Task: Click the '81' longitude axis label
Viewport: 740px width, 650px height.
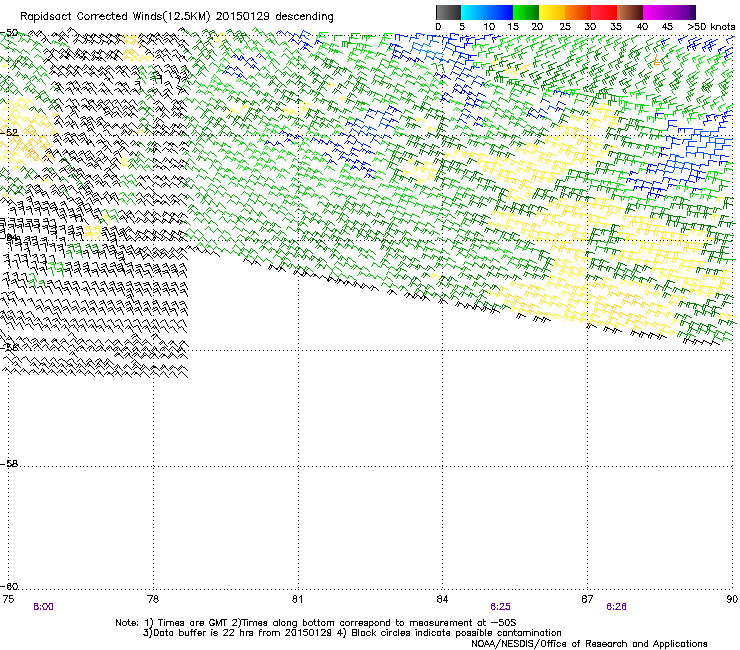Action: (x=297, y=599)
